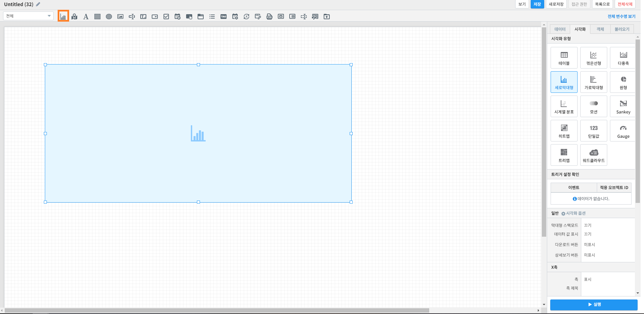Image resolution: width=644 pixels, height=314 pixels.
Task: Select the image object tool
Action: pos(120,17)
